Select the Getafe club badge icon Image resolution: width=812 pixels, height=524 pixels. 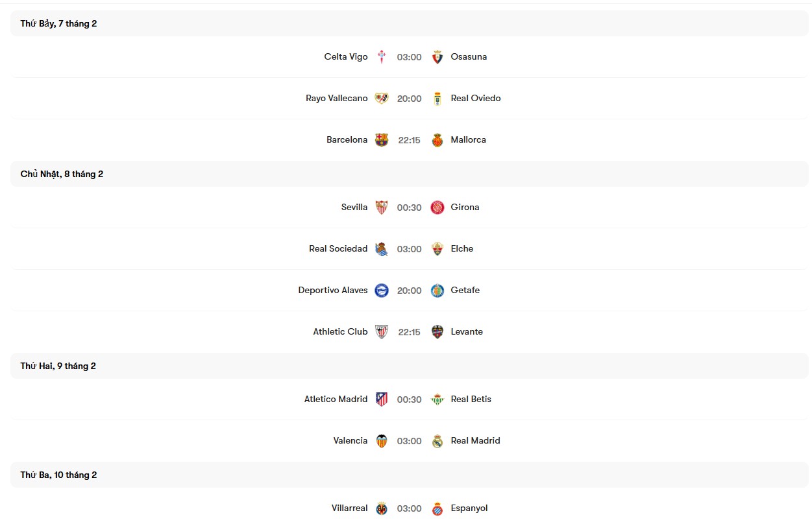pos(437,290)
